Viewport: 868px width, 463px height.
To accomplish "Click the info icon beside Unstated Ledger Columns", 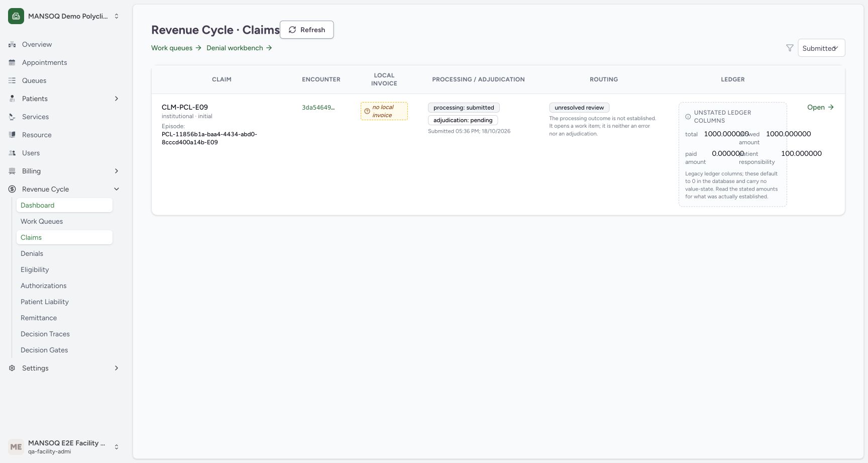I will click(688, 117).
